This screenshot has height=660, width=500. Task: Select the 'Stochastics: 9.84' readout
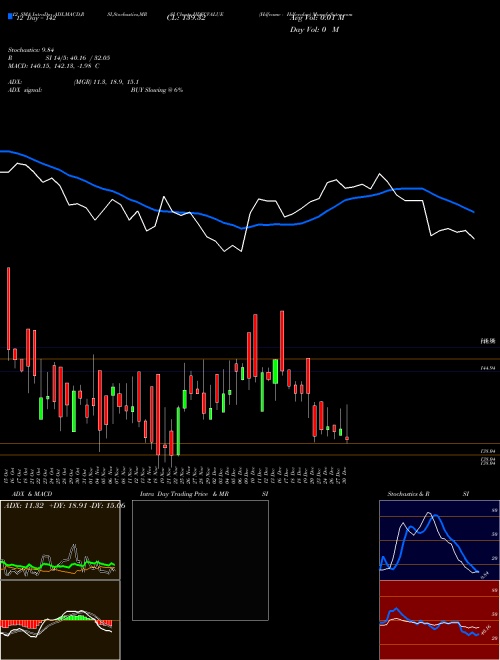[x=29, y=50]
